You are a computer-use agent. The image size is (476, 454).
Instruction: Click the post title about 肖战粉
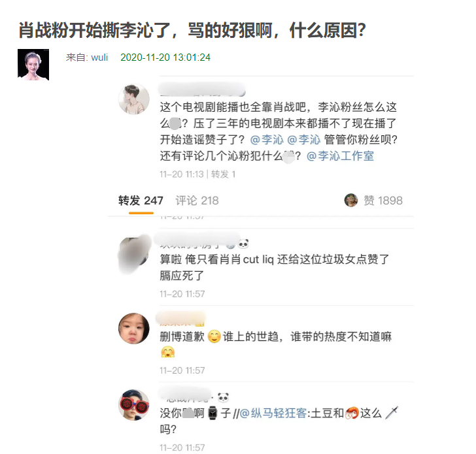(x=192, y=30)
